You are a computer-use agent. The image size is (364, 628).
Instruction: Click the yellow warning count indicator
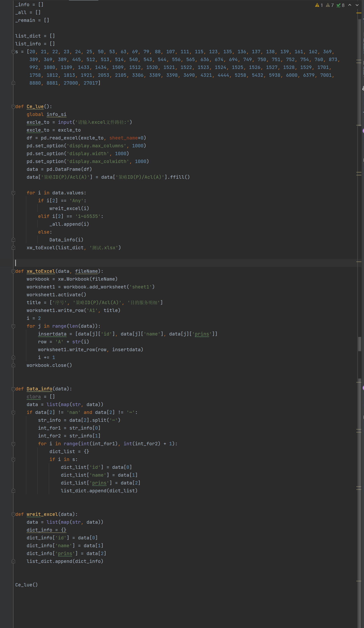[x=319, y=5]
